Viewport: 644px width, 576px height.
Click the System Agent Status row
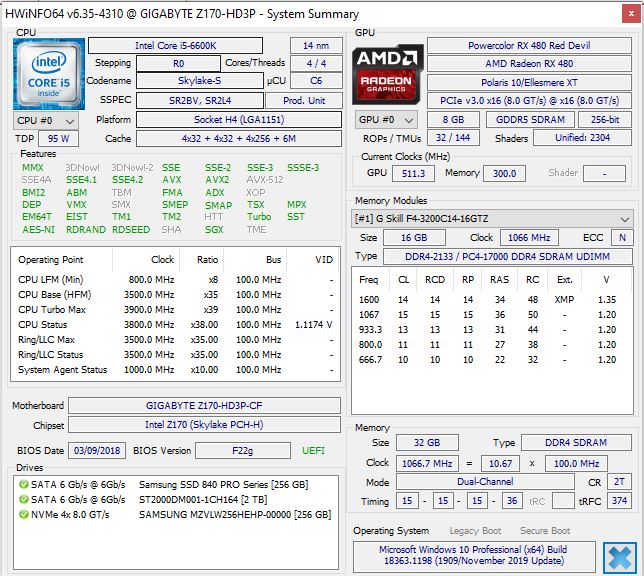pos(175,370)
